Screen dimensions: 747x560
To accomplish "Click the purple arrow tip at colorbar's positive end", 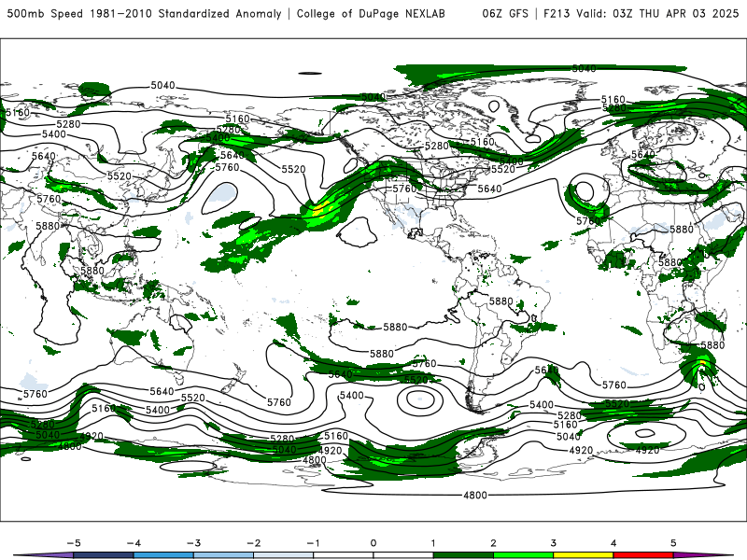I will tap(703, 555).
